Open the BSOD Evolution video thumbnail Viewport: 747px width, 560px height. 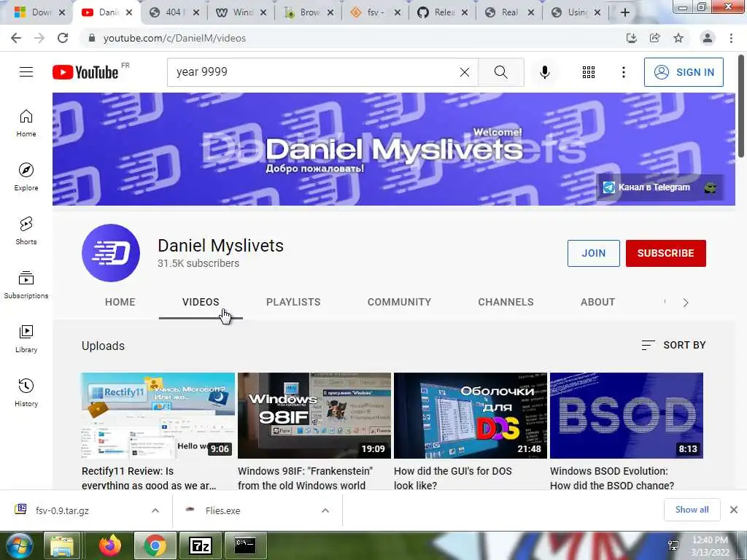[627, 416]
